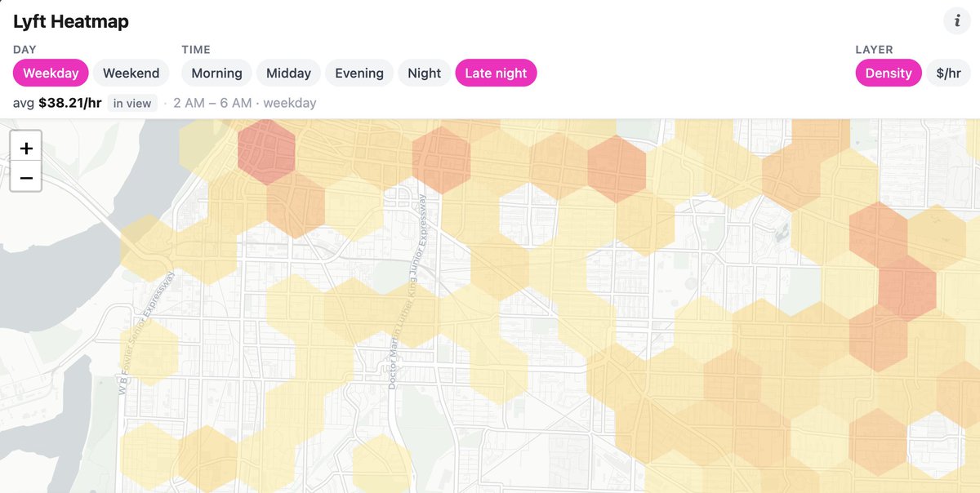
Task: Select the Weekday day filter
Action: click(51, 73)
